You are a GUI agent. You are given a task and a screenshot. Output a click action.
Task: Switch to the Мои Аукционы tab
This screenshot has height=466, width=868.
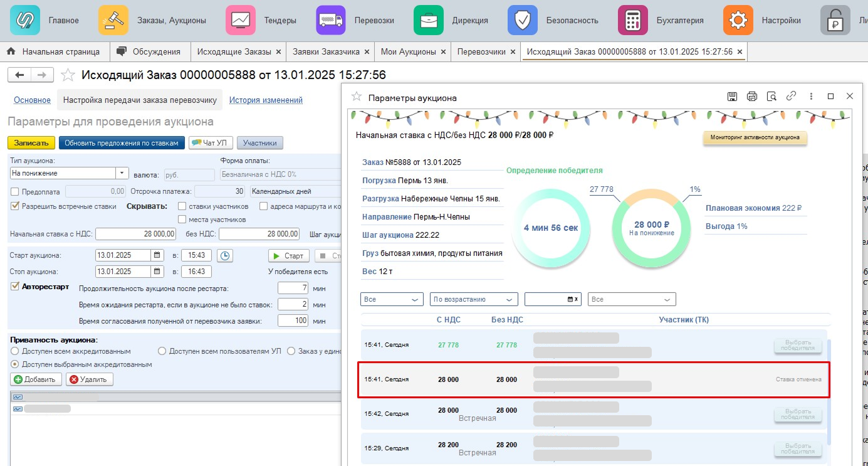[x=409, y=52]
